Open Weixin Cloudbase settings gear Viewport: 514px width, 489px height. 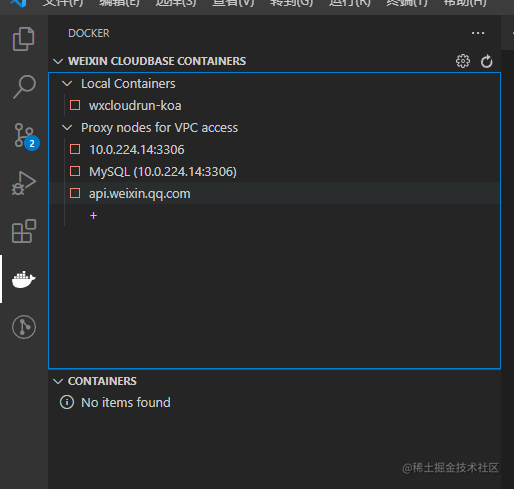[x=463, y=61]
